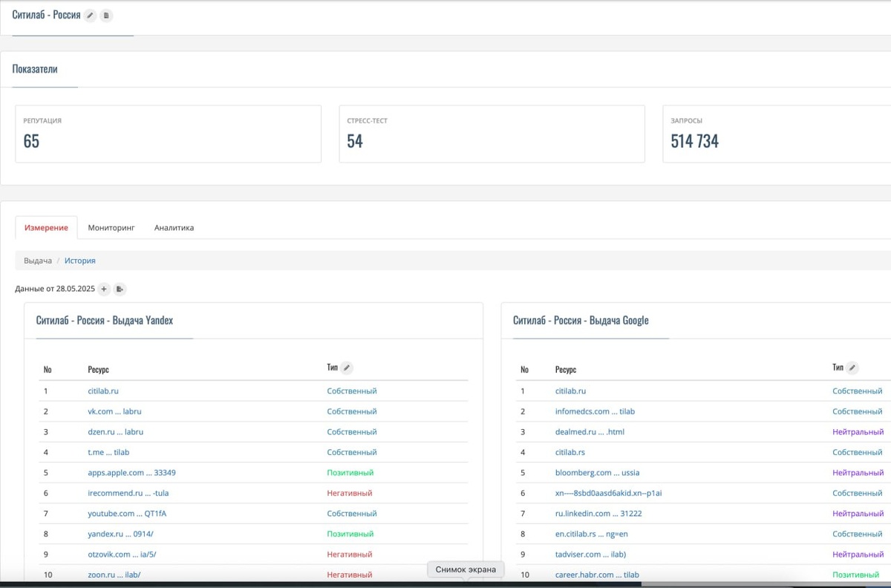Click Нейтральный type for bloomberg.com row

click(858, 472)
